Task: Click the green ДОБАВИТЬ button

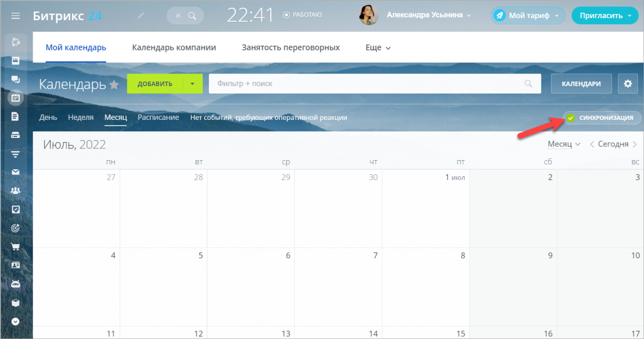Action: pyautogui.click(x=155, y=84)
